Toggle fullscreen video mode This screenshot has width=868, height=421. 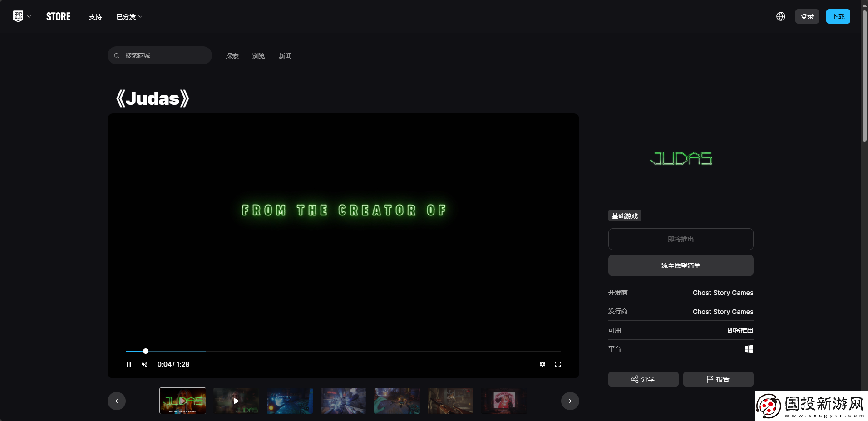pos(558,364)
